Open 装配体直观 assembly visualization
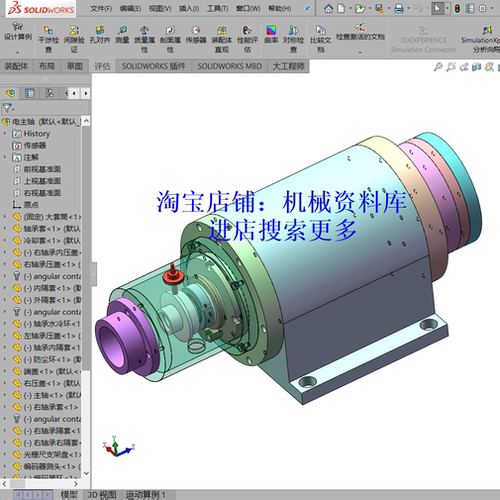Image resolution: width=500 pixels, height=500 pixels. point(222,38)
